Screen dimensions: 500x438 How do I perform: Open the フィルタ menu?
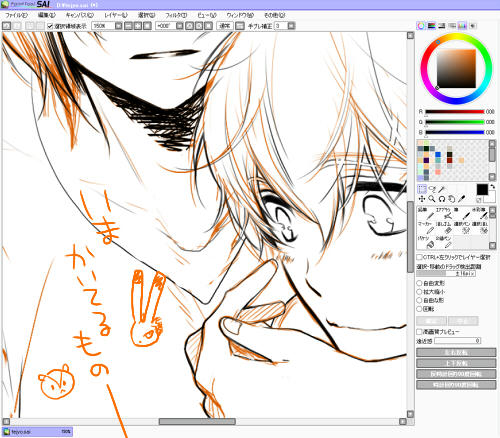pyautogui.click(x=176, y=15)
